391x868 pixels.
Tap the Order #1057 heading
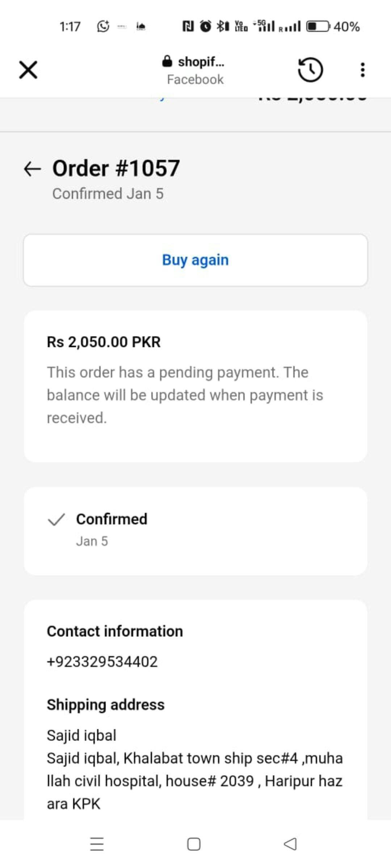click(116, 168)
